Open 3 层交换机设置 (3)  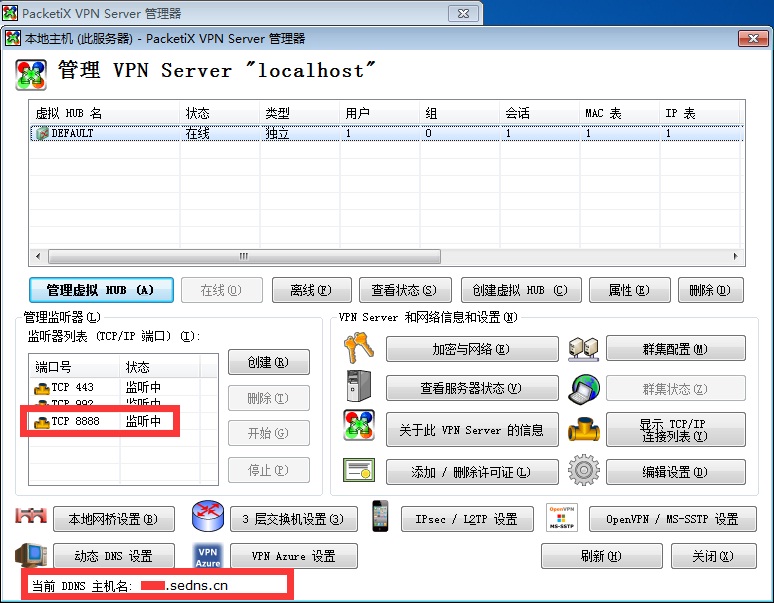294,519
